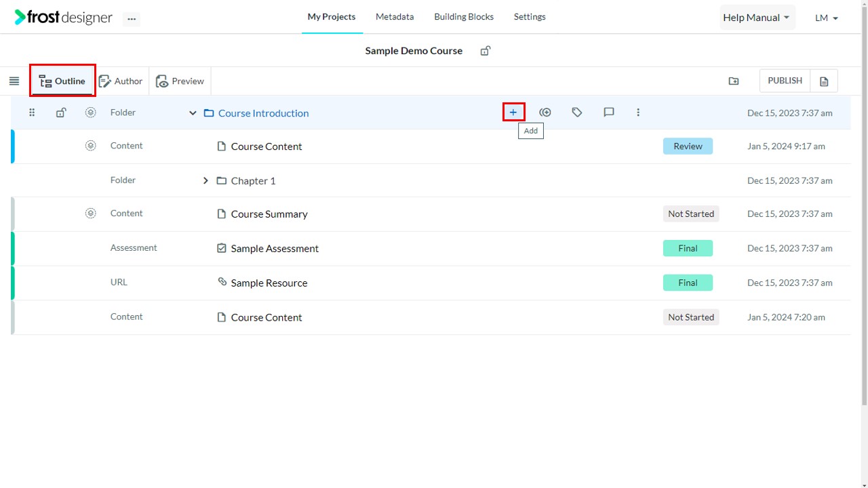868x488 pixels.
Task: Switch to the My Projects tab
Action: pos(332,17)
